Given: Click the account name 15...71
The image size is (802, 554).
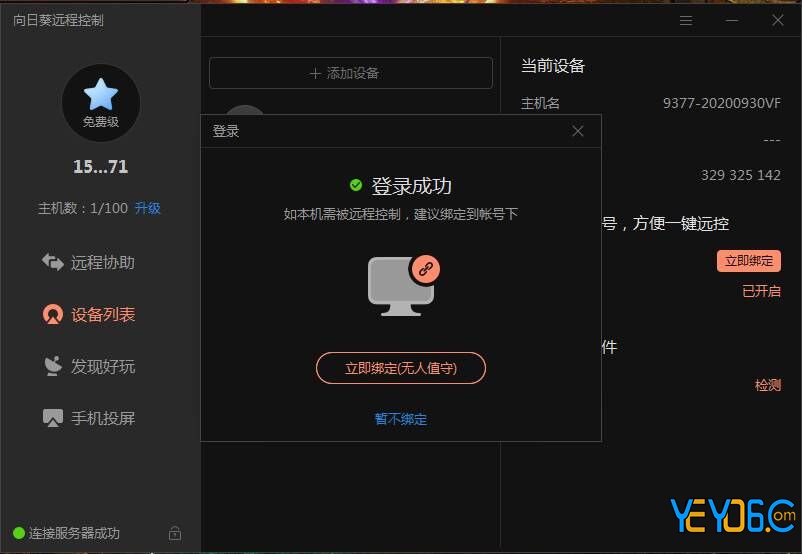Looking at the screenshot, I should tap(100, 166).
